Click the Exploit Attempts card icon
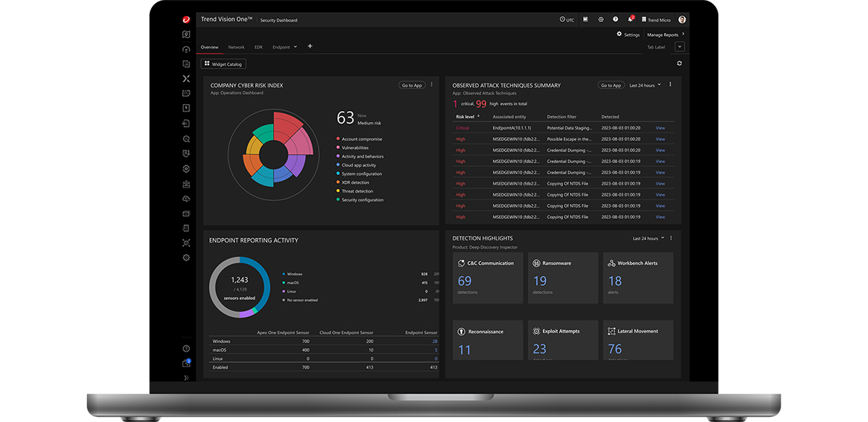The image size is (868, 422). click(x=536, y=332)
